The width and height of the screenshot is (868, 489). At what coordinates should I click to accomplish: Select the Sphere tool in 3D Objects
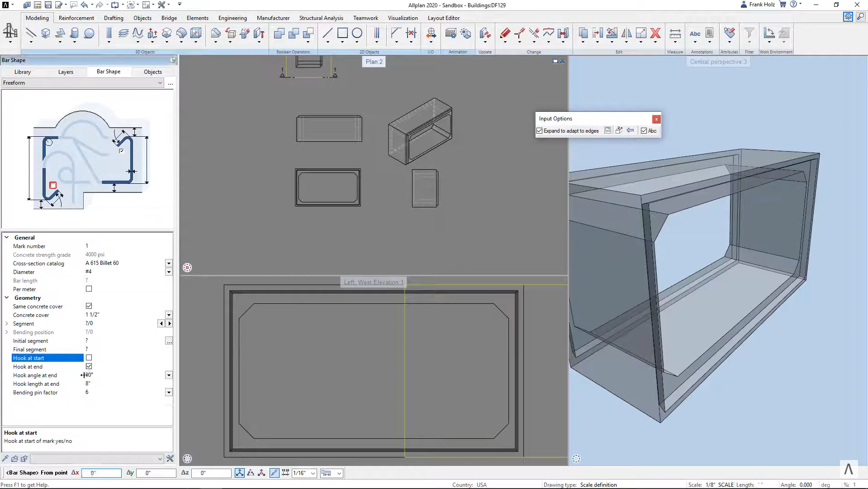pos(89,33)
